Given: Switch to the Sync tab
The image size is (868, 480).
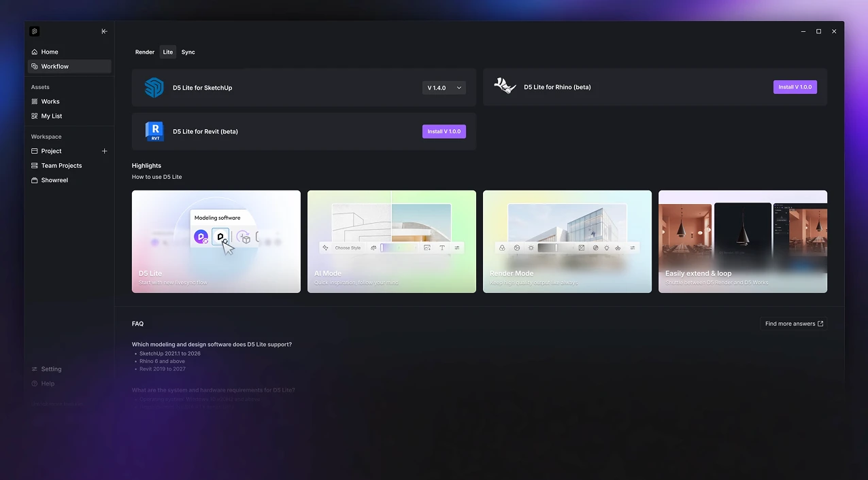Looking at the screenshot, I should click(x=188, y=52).
